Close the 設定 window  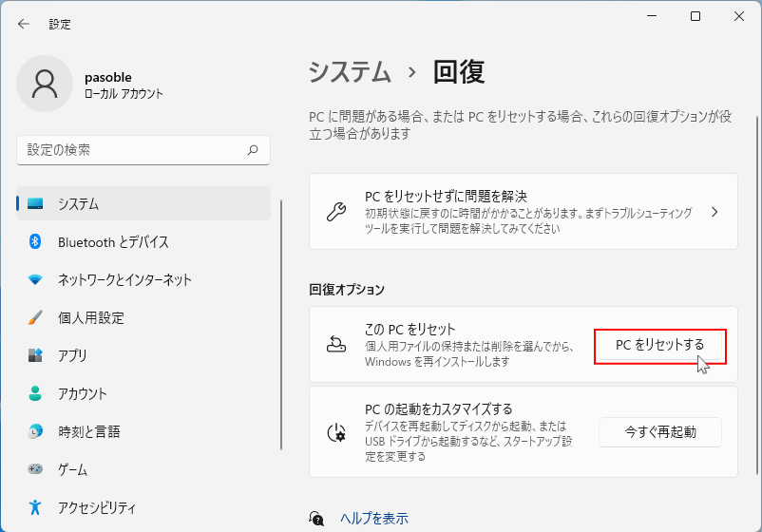click(x=739, y=16)
